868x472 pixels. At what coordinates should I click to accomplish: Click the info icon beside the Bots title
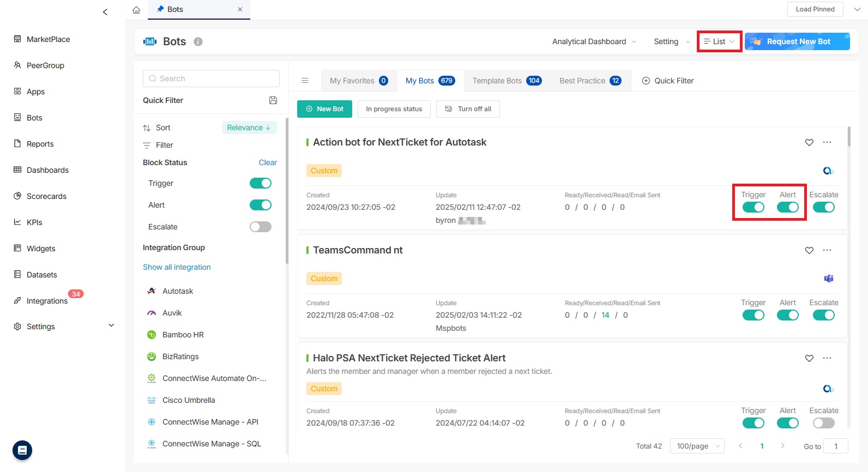click(198, 42)
